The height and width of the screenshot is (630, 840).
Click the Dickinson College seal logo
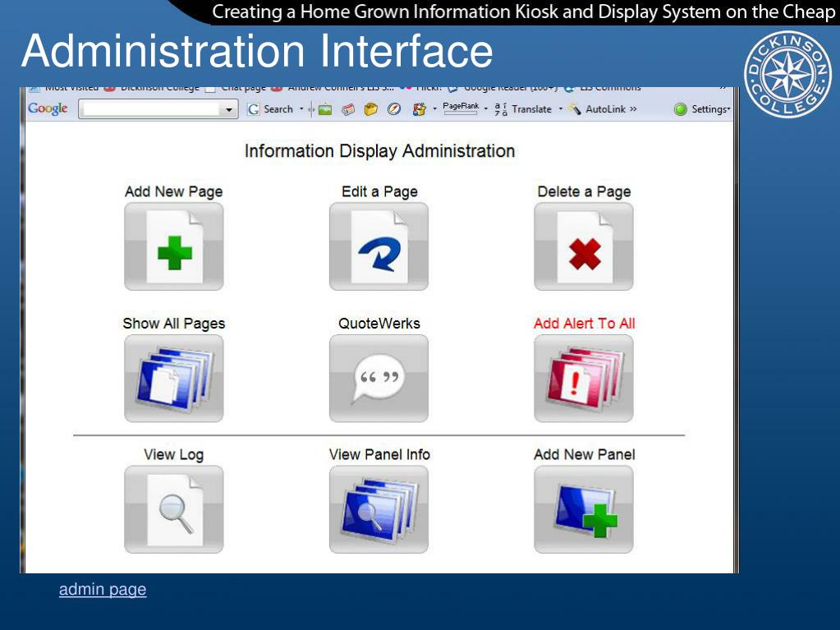coord(787,75)
